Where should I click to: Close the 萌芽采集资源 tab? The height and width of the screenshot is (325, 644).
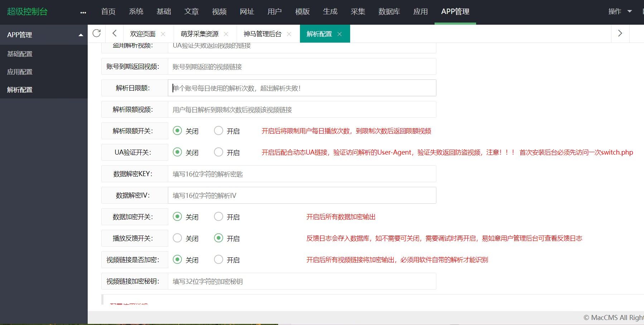click(226, 34)
